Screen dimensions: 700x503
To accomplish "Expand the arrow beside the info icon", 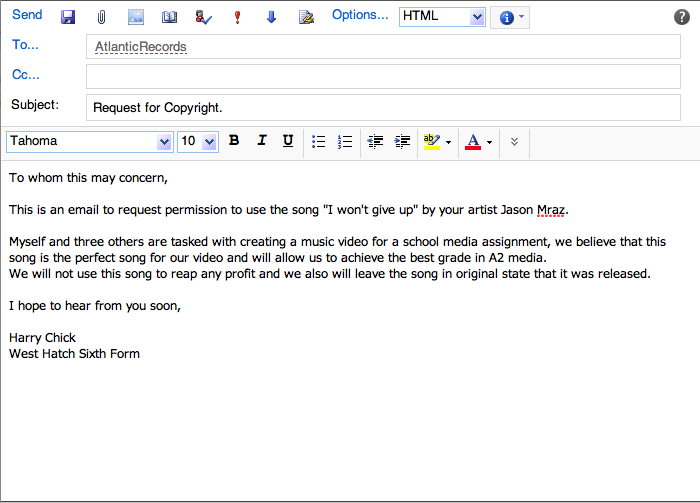I will click(521, 17).
